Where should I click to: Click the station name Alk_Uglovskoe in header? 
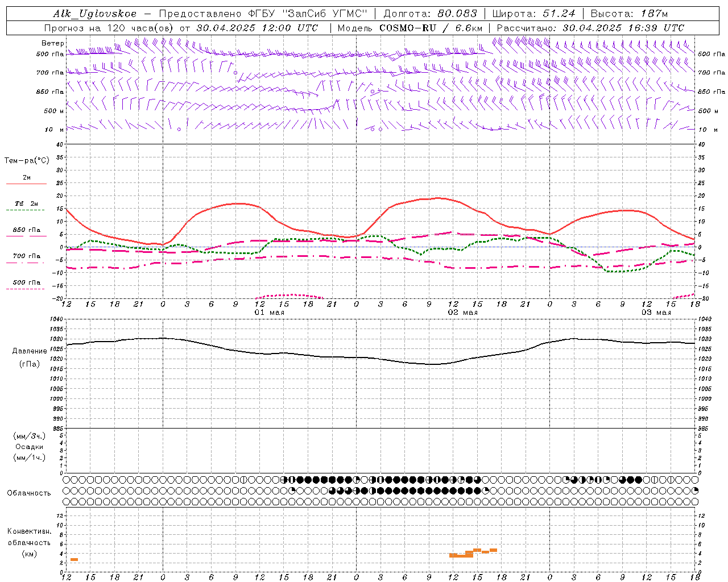click(95, 14)
